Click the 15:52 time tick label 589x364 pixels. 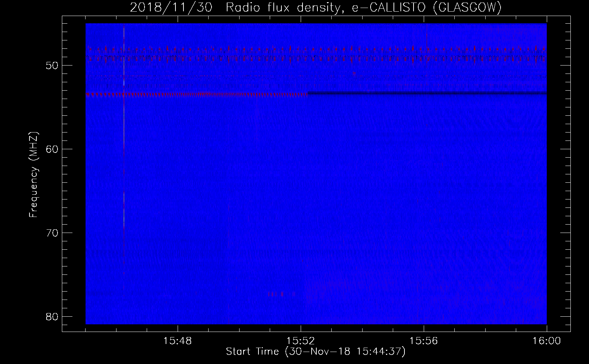(x=301, y=341)
